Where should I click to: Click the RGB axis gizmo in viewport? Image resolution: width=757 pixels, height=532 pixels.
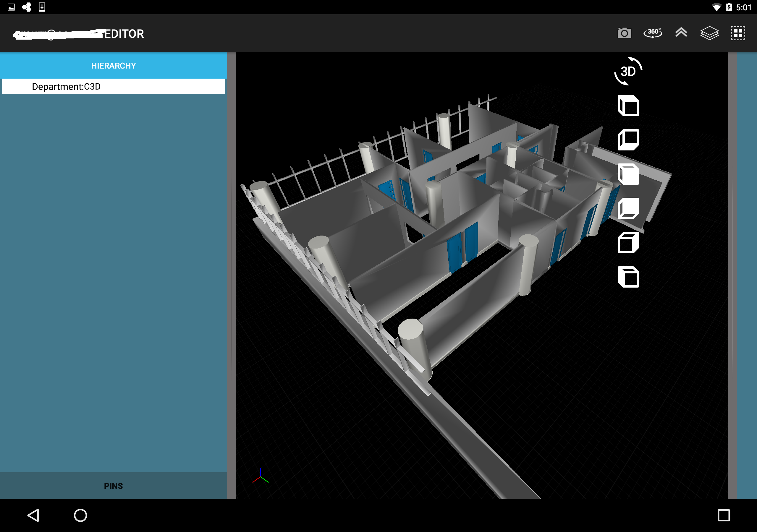[261, 476]
